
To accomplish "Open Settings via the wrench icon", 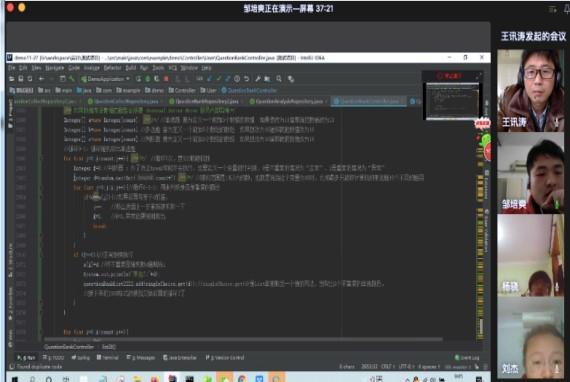I will tap(258, 79).
